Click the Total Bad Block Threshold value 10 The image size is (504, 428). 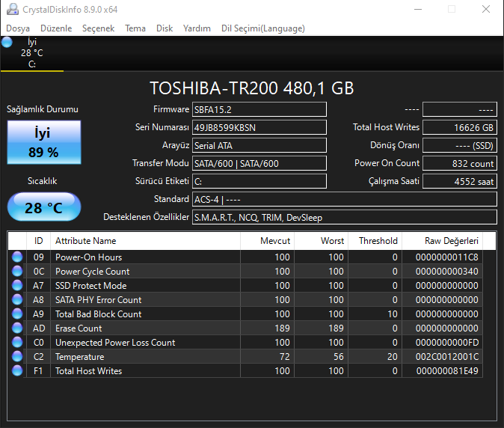[393, 314]
